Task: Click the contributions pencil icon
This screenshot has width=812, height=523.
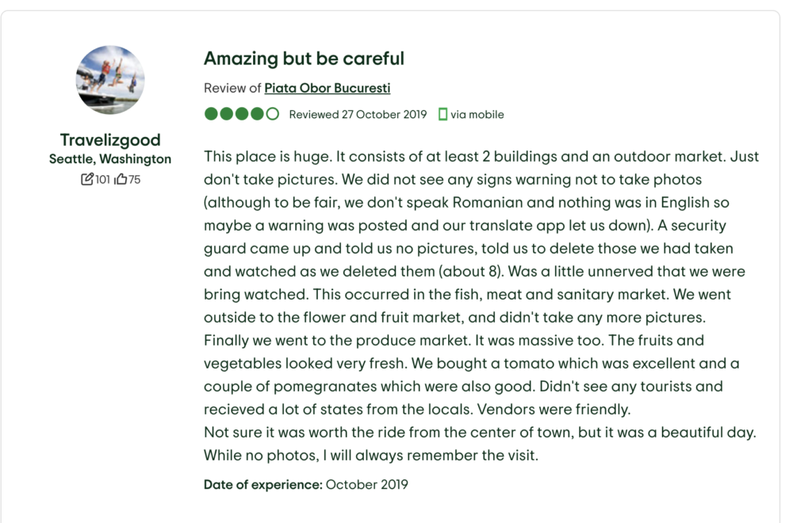Action: [86, 179]
